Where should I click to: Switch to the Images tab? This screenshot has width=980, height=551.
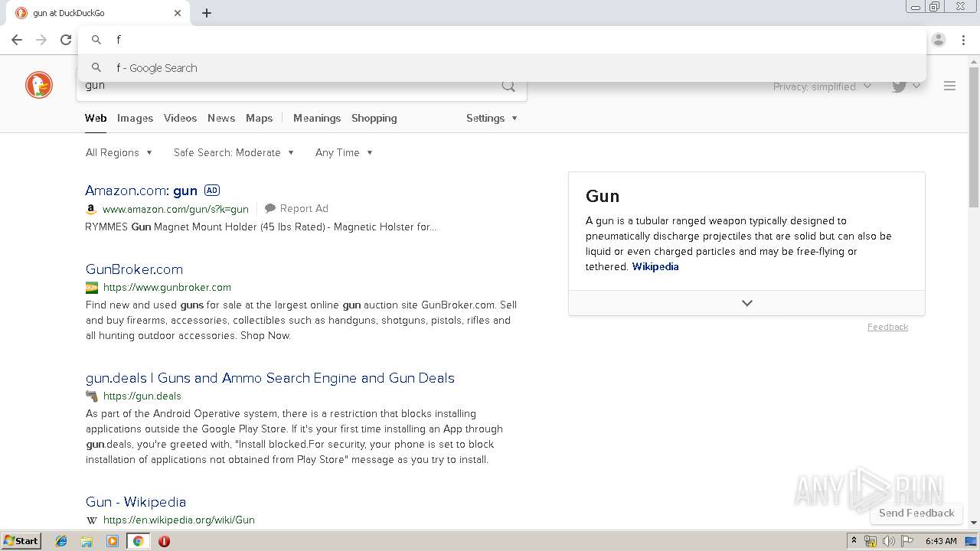(x=135, y=118)
